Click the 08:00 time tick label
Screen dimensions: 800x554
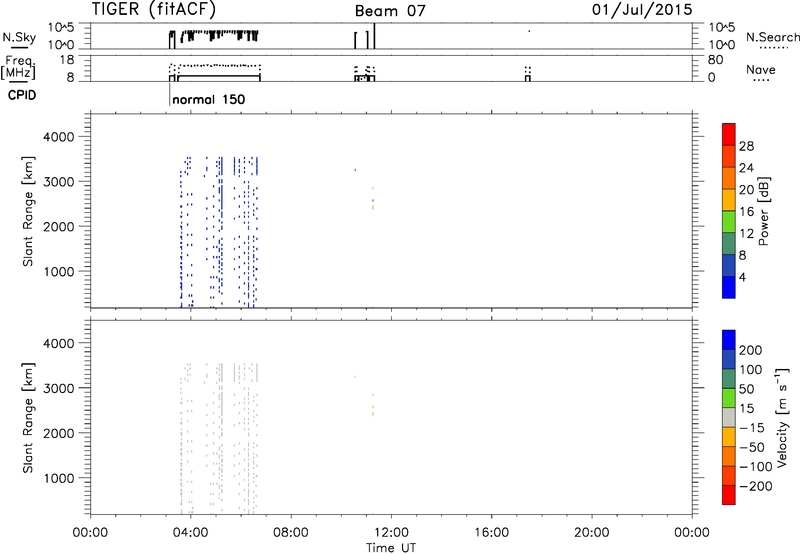[291, 533]
